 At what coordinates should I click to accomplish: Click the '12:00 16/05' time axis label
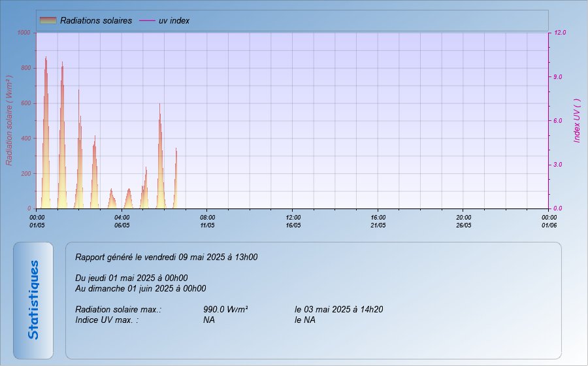(293, 222)
